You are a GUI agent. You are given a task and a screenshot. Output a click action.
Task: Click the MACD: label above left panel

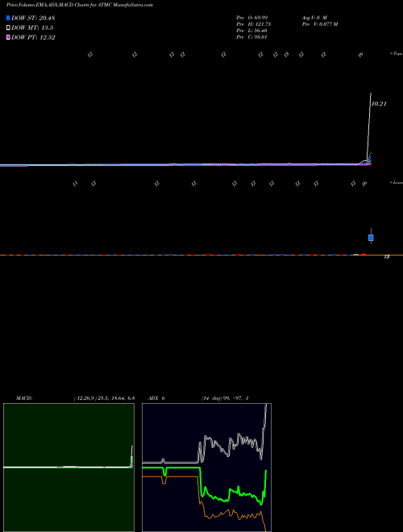(24, 398)
